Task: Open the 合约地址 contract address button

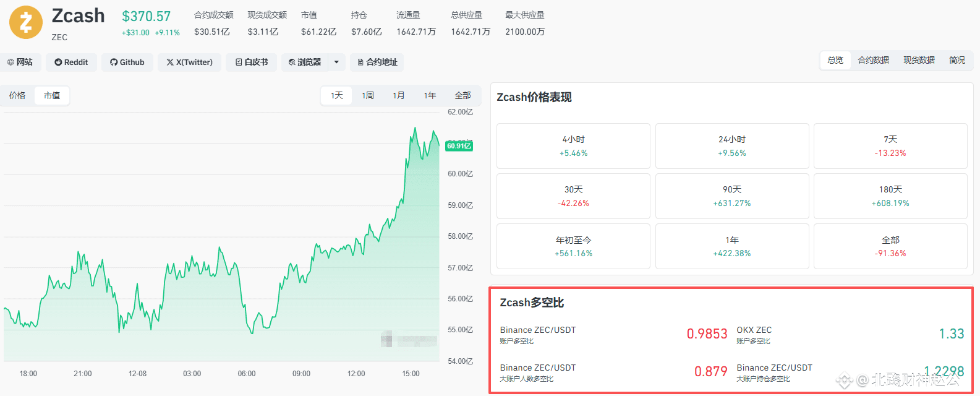Action: pos(377,62)
